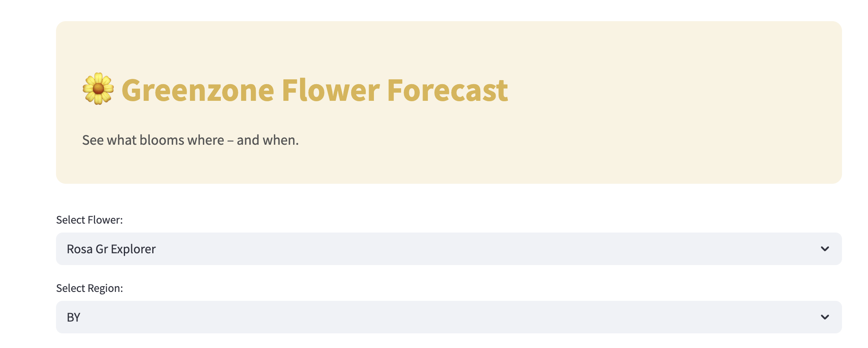Click the words "and when." in the subtitle
This screenshot has height=348, width=868.
pyautogui.click(x=268, y=140)
